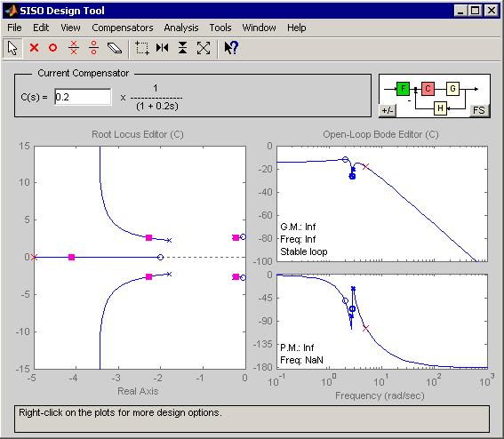Click upper open-loop pole x near -1.8

169,240
